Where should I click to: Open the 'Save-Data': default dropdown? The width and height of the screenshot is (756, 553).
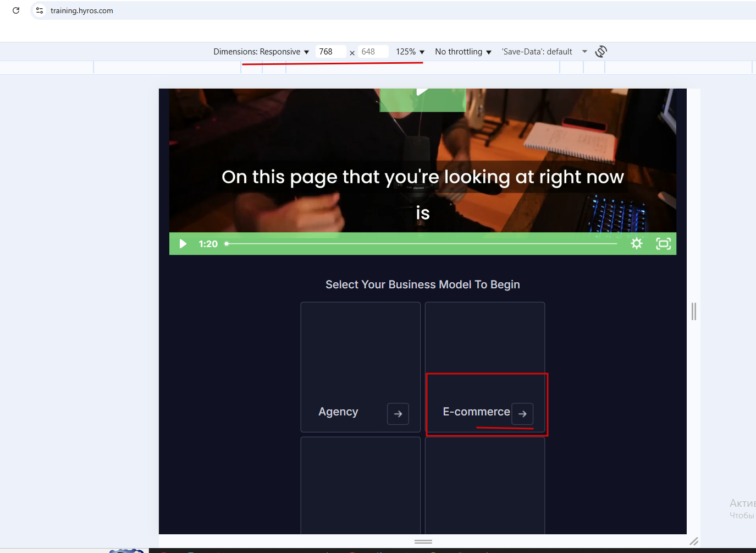(x=544, y=52)
